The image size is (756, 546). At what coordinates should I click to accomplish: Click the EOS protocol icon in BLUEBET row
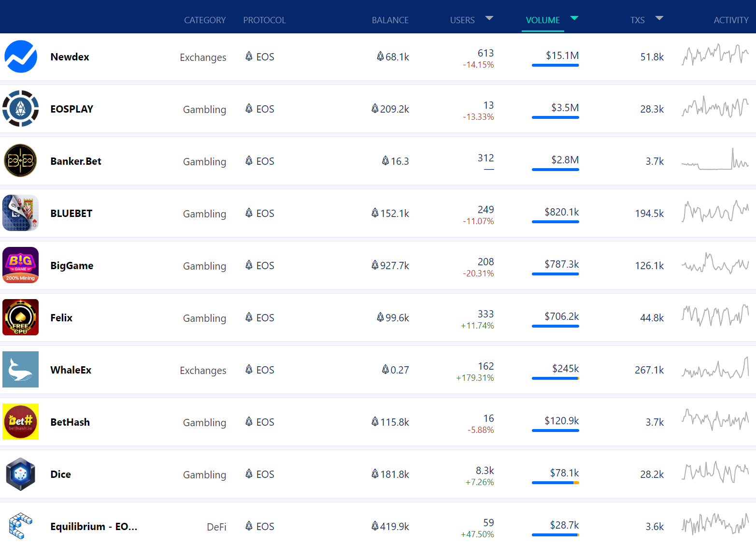coord(249,213)
